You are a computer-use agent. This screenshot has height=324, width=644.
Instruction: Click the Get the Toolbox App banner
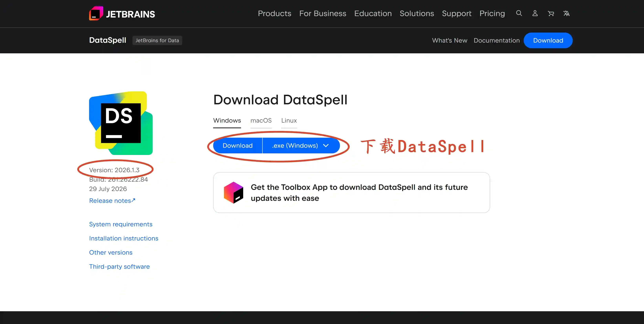[352, 193]
